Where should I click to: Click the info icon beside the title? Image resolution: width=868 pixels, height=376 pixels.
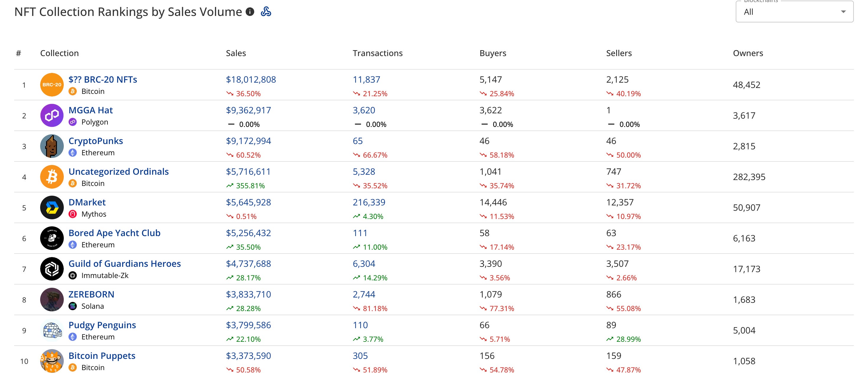coord(250,12)
